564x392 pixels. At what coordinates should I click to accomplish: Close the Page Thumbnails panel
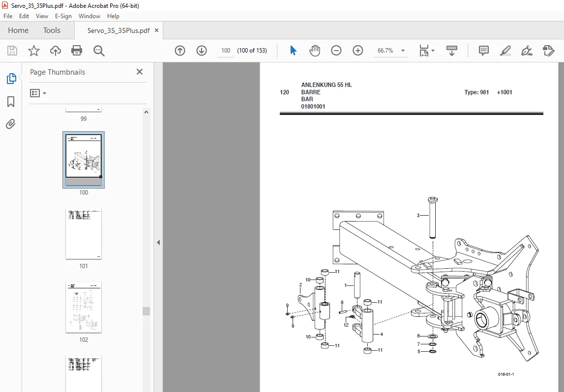point(140,72)
